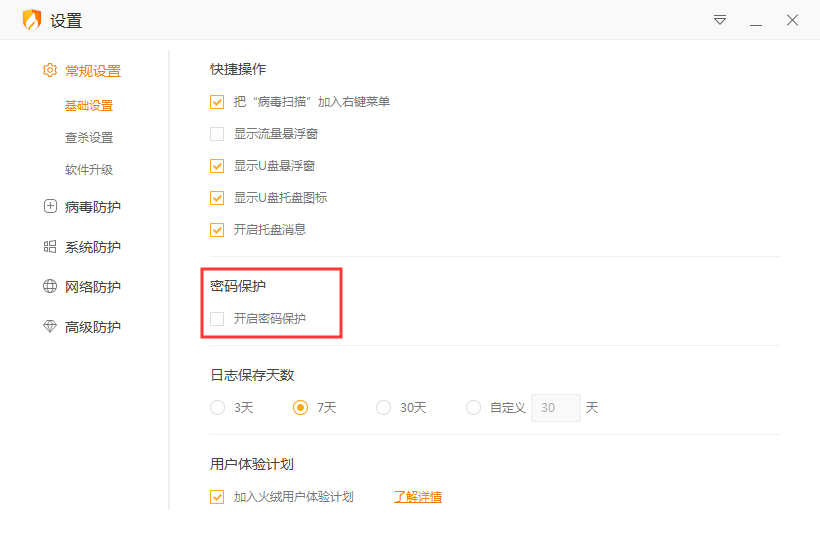820x540 pixels.
Task: Enable the 开启密码保护 checkbox
Action: 217,319
